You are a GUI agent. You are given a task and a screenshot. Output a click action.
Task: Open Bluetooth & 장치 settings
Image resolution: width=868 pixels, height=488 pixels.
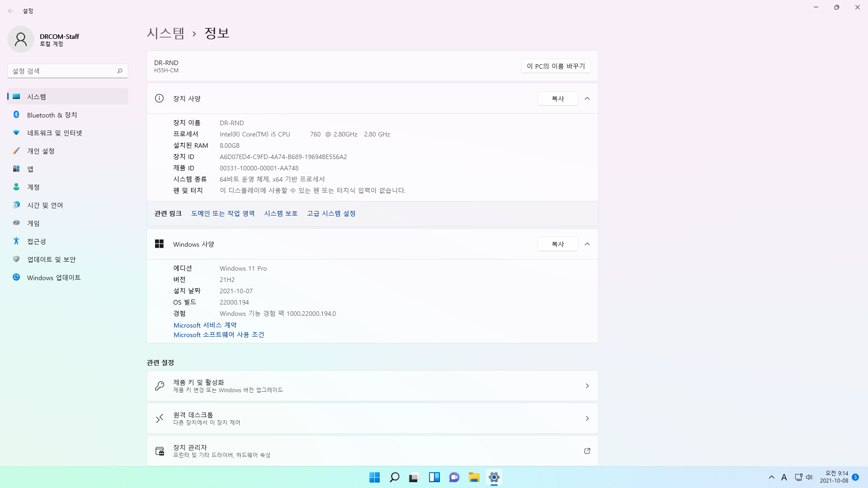click(x=68, y=115)
